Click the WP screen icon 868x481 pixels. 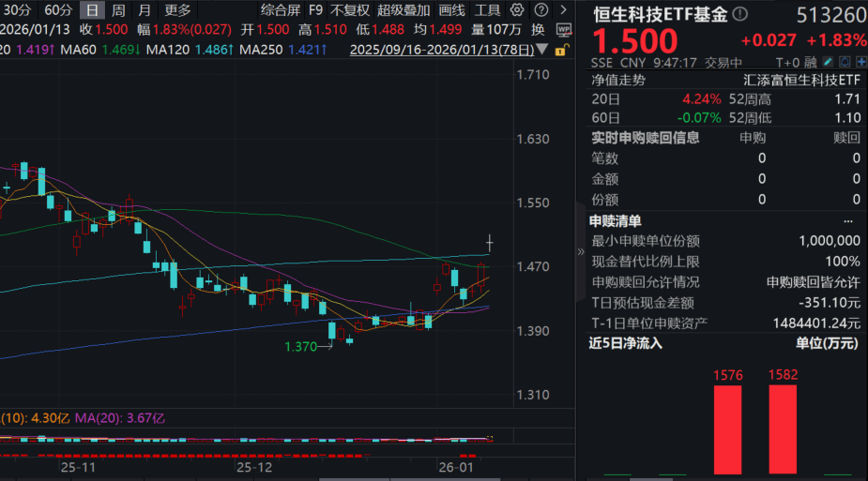point(563,29)
